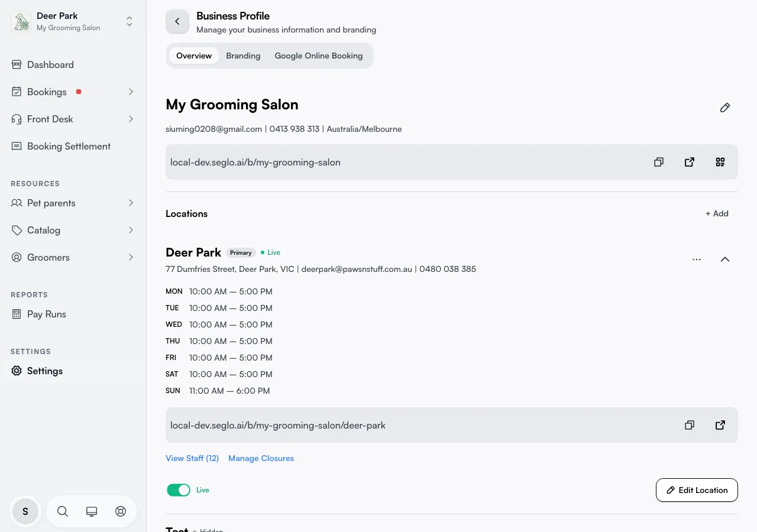
Task: Click the SAT opening hours row
Action: click(x=219, y=374)
